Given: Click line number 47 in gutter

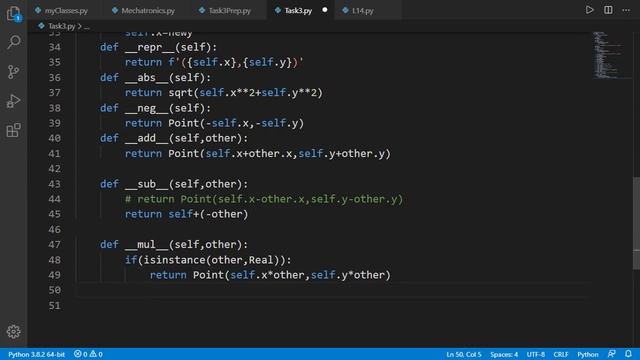Looking at the screenshot, I should [x=54, y=245].
